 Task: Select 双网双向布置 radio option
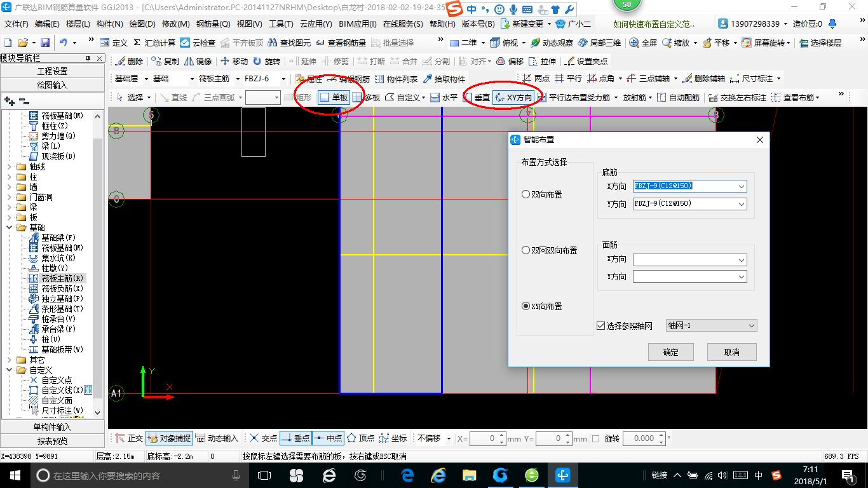[549, 250]
